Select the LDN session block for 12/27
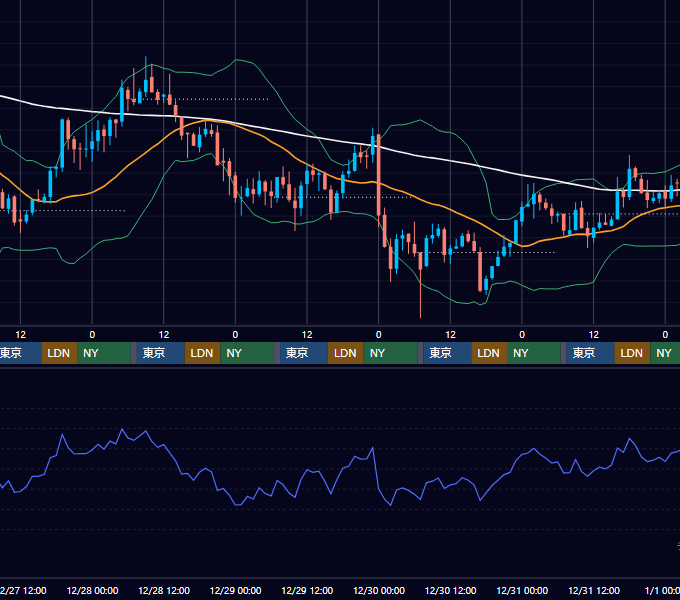The image size is (680, 600). click(x=59, y=353)
